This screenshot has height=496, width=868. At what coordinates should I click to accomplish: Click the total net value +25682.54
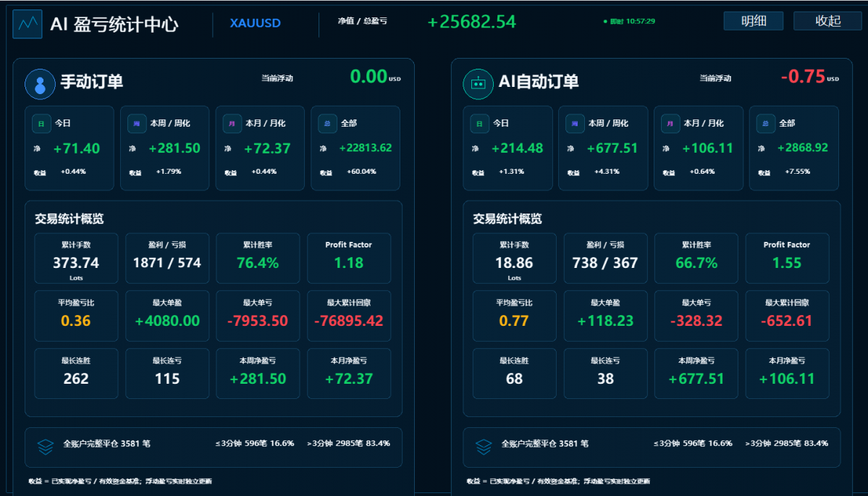click(472, 22)
